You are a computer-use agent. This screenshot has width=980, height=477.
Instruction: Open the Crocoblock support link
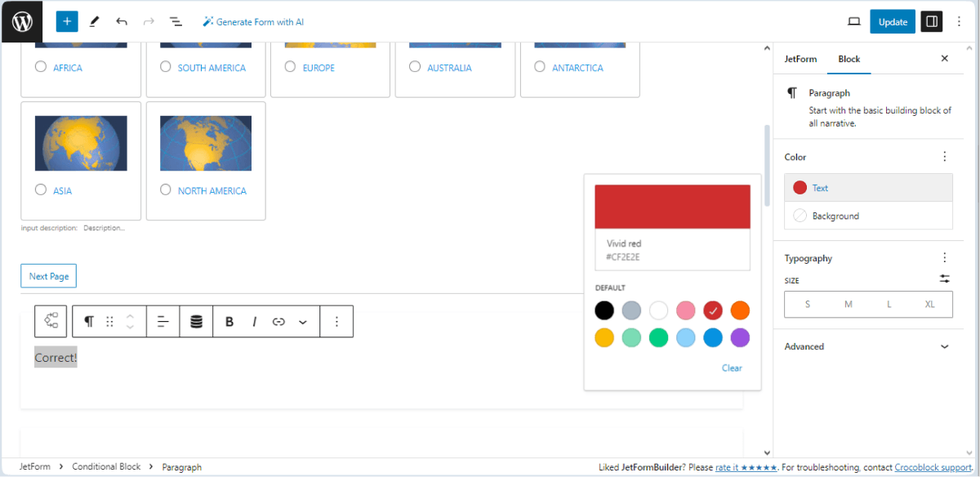933,467
